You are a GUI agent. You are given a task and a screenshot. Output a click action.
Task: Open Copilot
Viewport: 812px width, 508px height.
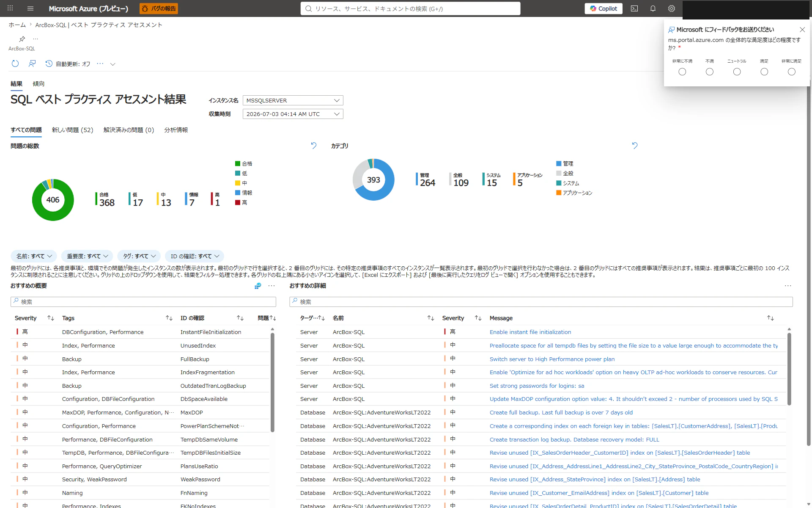604,8
